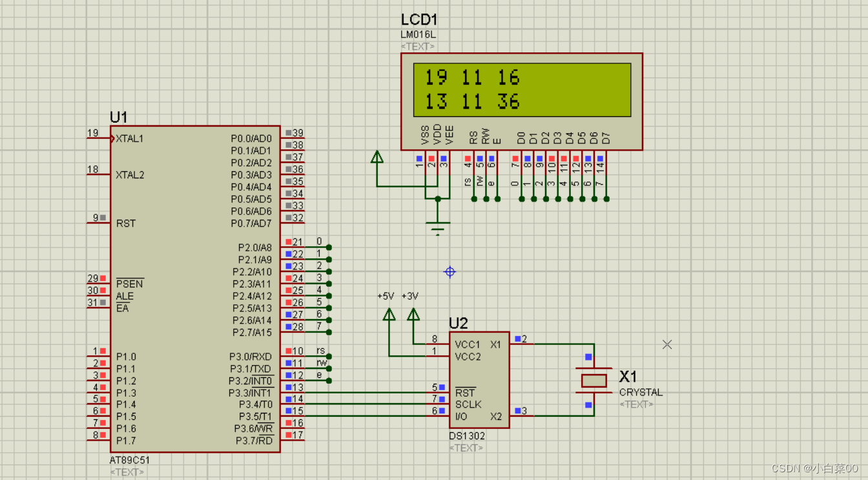Click the P3.7/RD pin label
The width and height of the screenshot is (868, 480).
point(254,441)
